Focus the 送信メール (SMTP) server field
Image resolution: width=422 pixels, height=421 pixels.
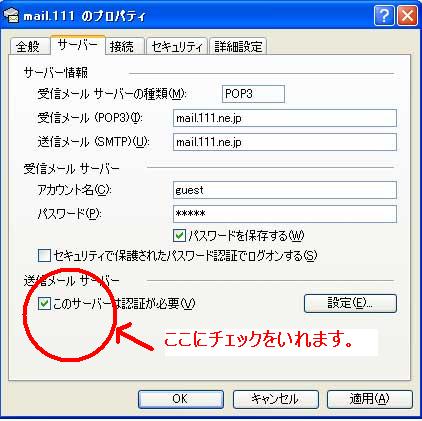pyautogui.click(x=285, y=142)
